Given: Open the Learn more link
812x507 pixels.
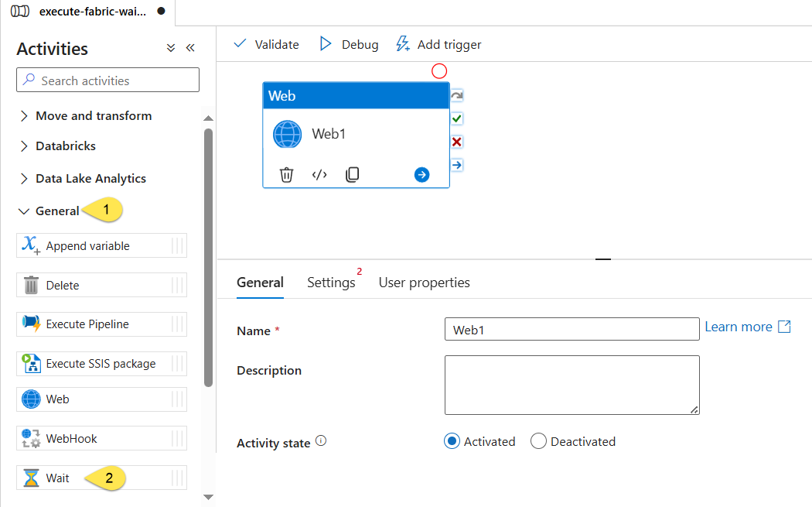Looking at the screenshot, I should [738, 327].
